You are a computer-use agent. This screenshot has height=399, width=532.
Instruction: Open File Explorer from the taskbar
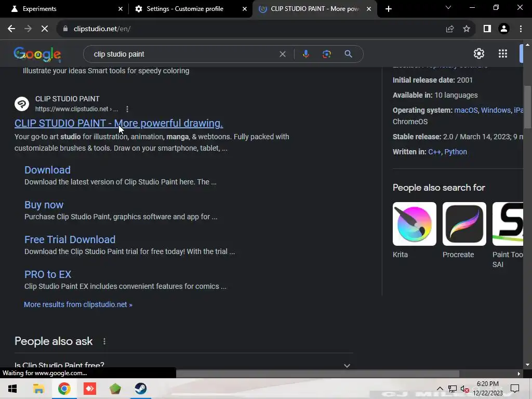coord(38,389)
